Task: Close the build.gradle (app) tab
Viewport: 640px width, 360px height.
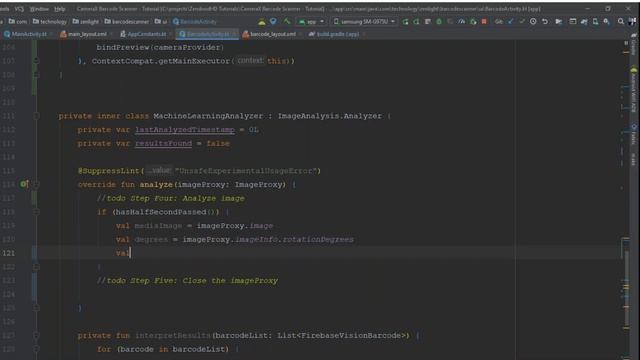Action: click(x=364, y=34)
